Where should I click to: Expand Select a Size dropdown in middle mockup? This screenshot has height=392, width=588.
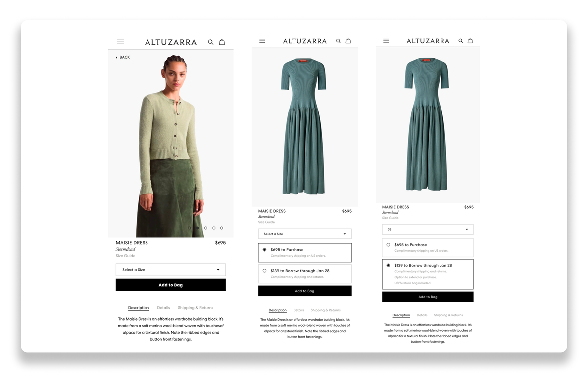(x=304, y=234)
